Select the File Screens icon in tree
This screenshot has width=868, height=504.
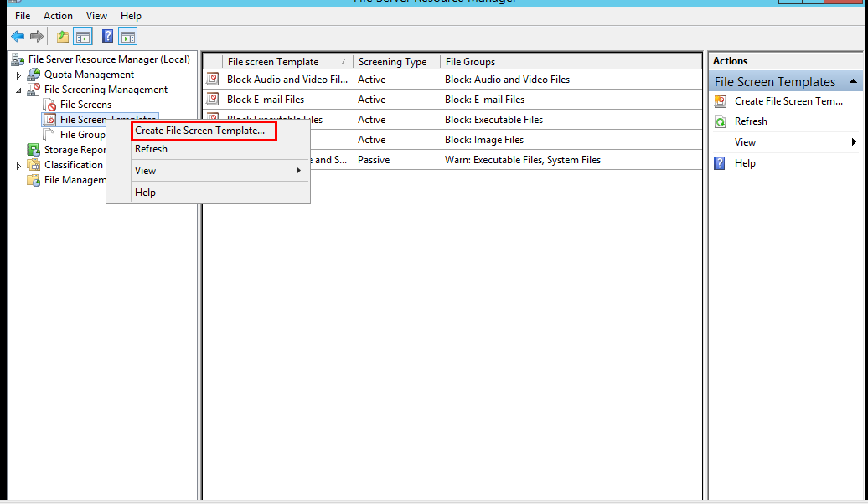(x=48, y=104)
